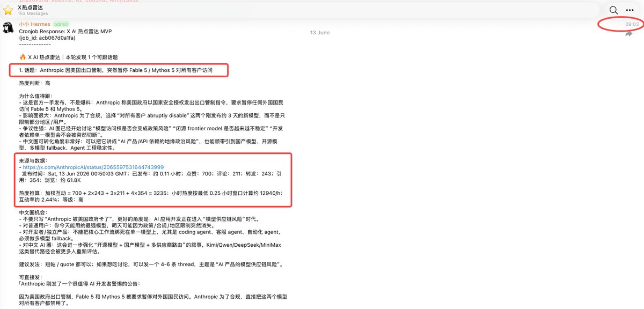Screen dimensions: 644x309
Task: Click the 153 Messages subtitle
Action: click(33, 14)
